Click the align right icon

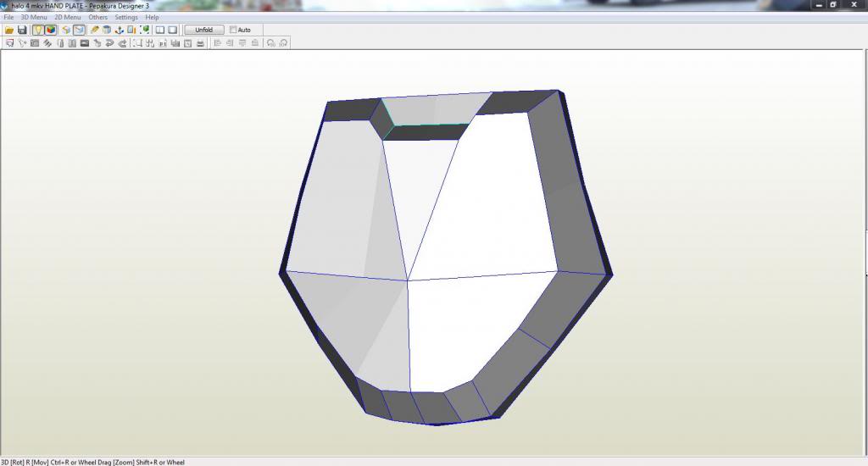[x=230, y=43]
